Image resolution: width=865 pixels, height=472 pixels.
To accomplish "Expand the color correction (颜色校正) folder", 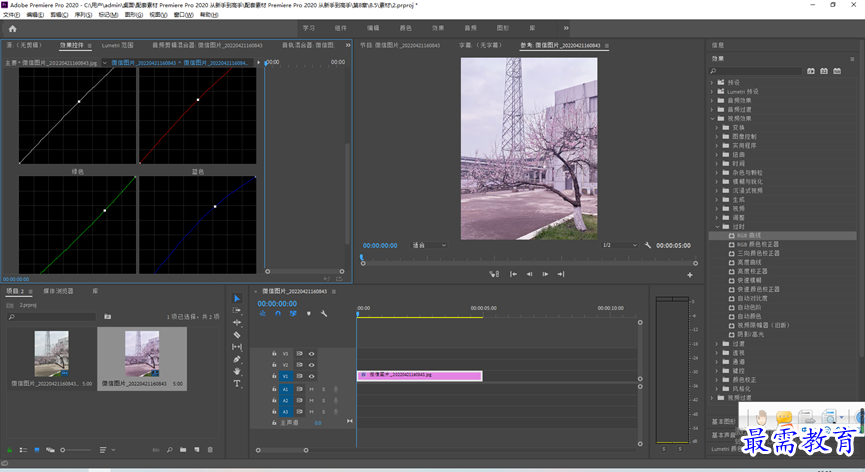I will pyautogui.click(x=717, y=380).
